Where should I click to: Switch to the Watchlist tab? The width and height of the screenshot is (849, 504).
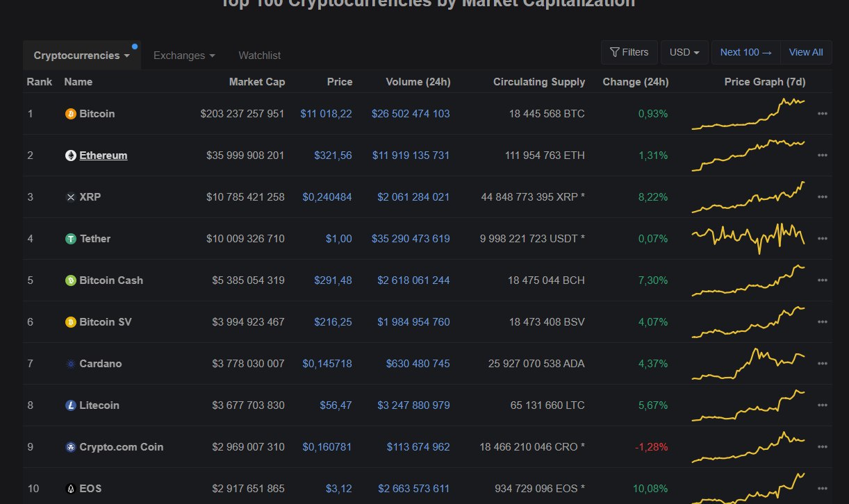tap(259, 56)
